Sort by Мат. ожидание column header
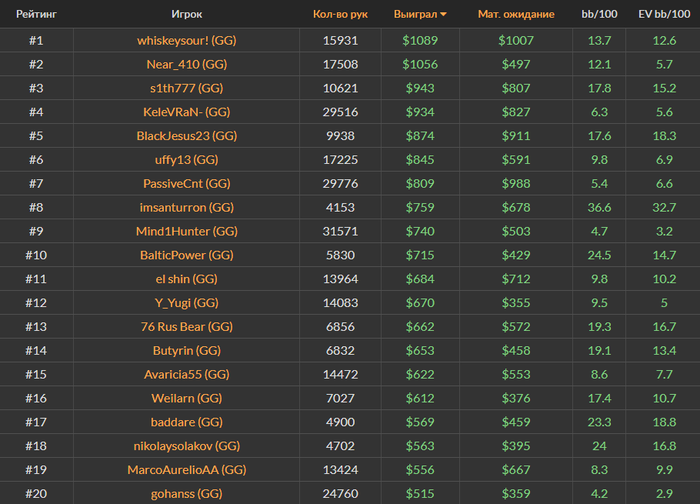 515,15
